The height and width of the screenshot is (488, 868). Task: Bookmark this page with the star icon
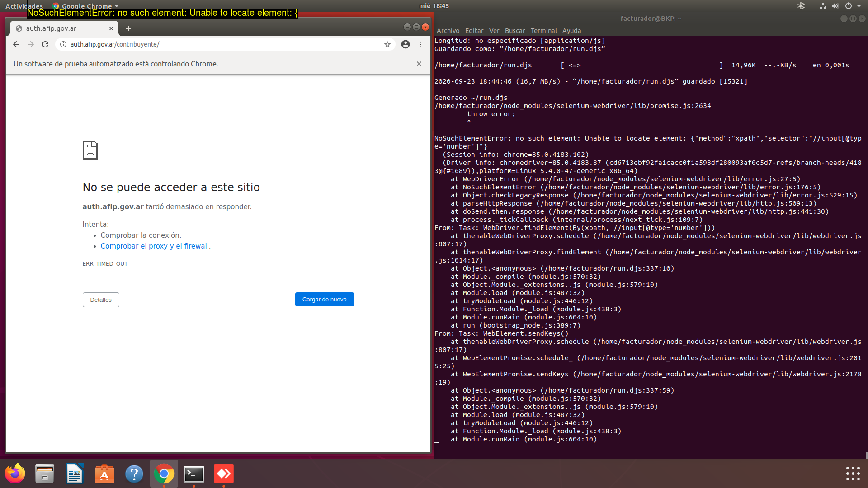tap(387, 44)
